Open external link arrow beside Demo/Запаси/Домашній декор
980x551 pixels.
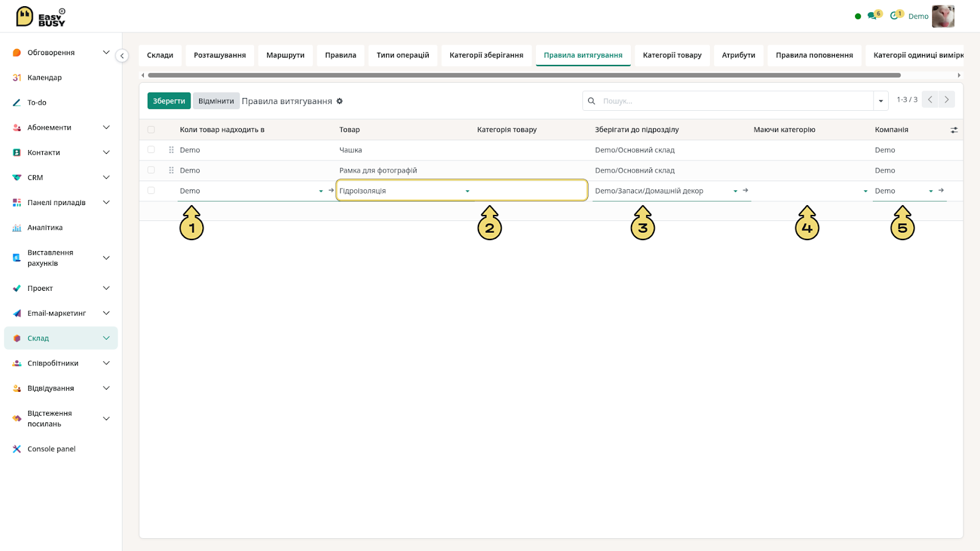[745, 190]
